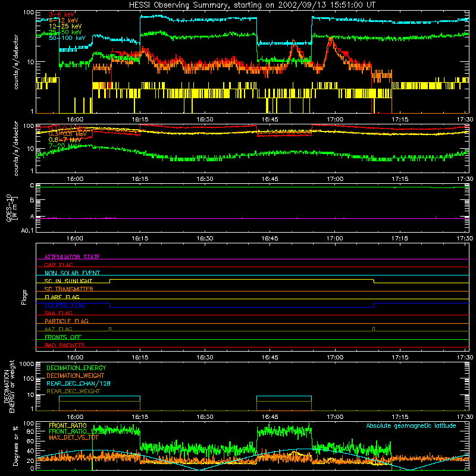Click the Absolute geomagnetic latitude label

(411, 426)
